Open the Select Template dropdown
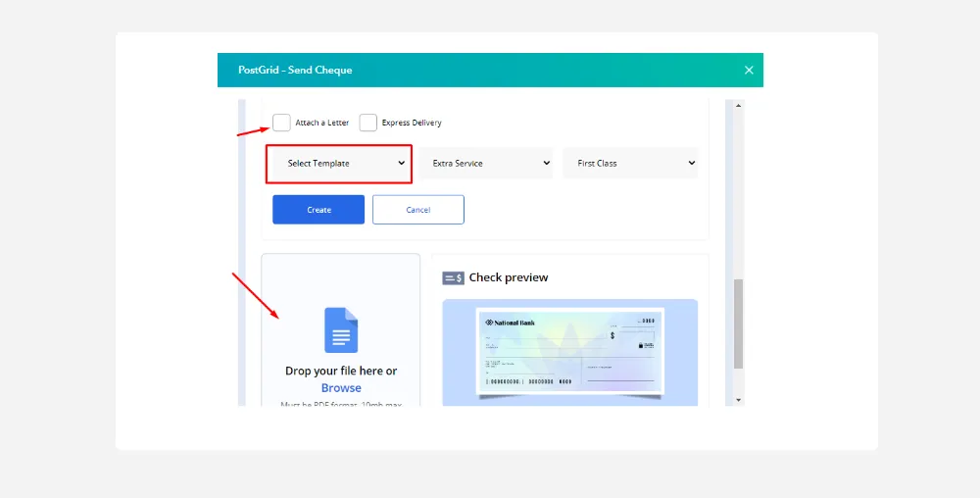The width and height of the screenshot is (980, 498). click(339, 164)
